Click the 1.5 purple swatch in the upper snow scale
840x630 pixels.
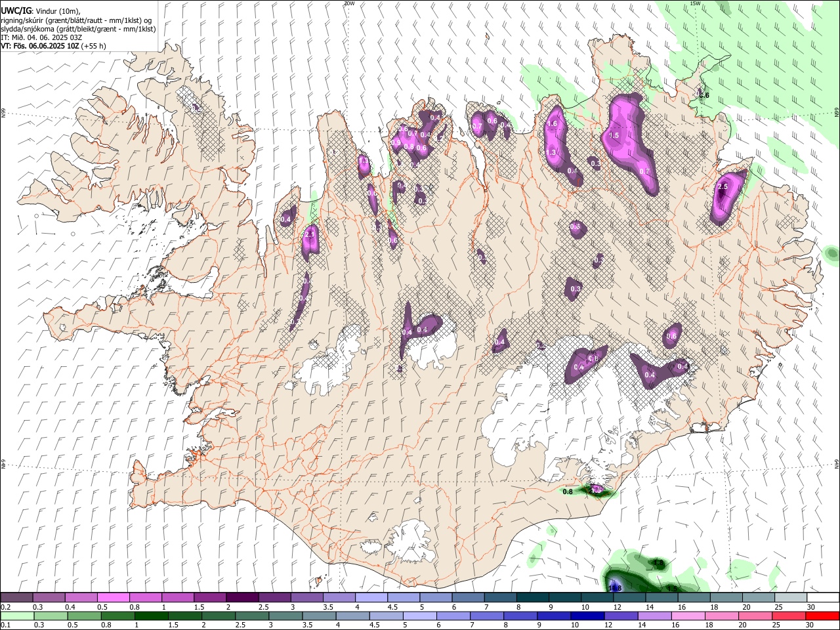coord(209,598)
